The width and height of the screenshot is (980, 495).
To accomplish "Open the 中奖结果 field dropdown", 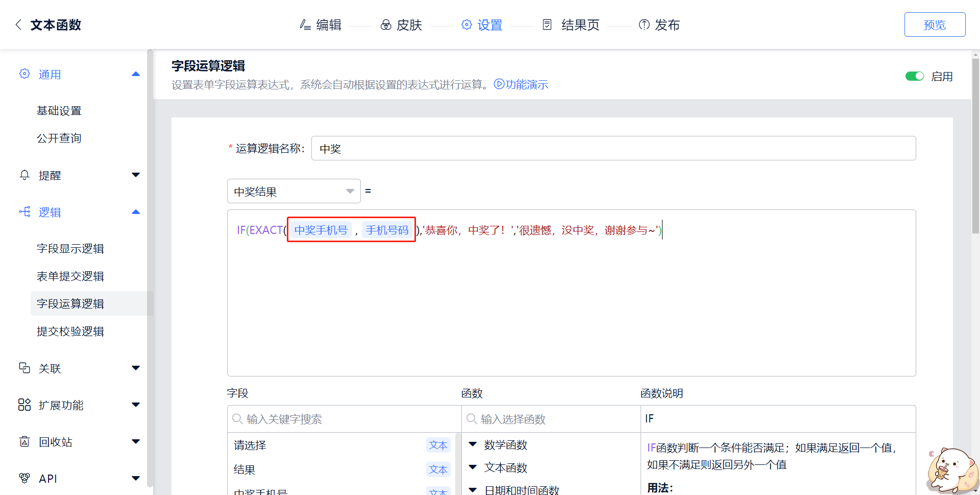I will 293,191.
